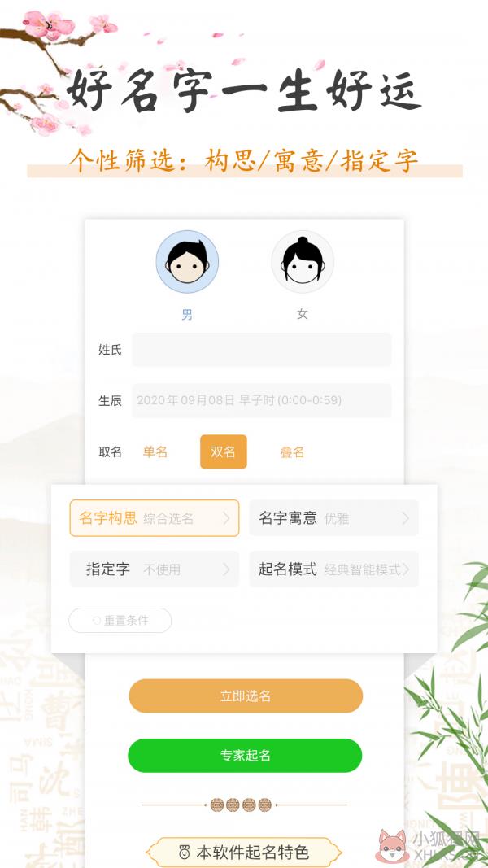Select the male avatar icon
Viewport: 488px width, 868px height.
(x=187, y=262)
